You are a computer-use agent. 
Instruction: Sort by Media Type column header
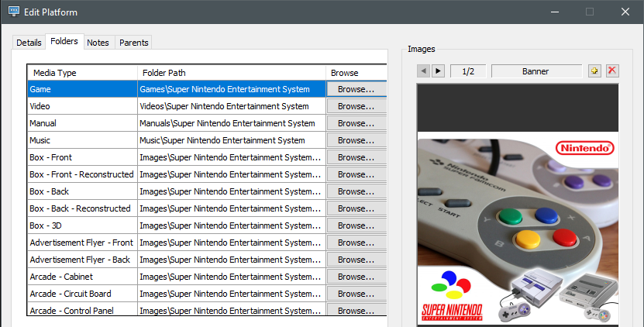click(x=82, y=73)
